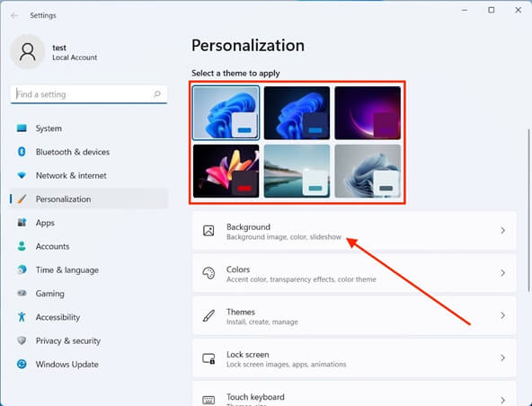
Task: Click the Personalization paintbrush icon in sidebar
Action: click(x=22, y=199)
